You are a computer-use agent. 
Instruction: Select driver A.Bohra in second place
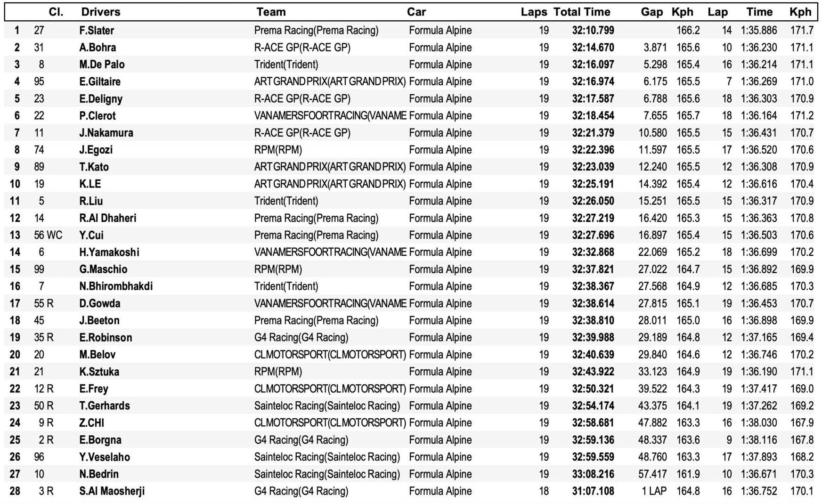coord(98,48)
